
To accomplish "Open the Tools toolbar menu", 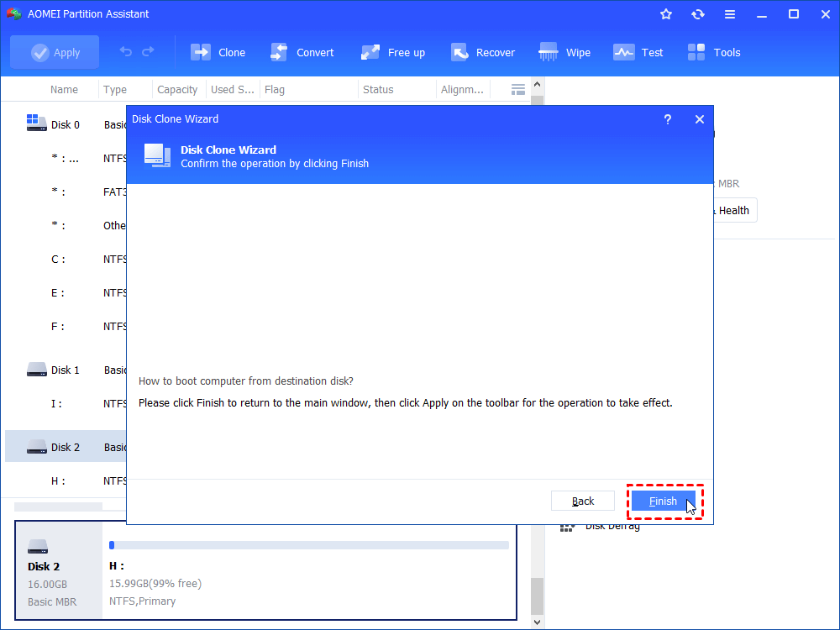I will pyautogui.click(x=714, y=52).
